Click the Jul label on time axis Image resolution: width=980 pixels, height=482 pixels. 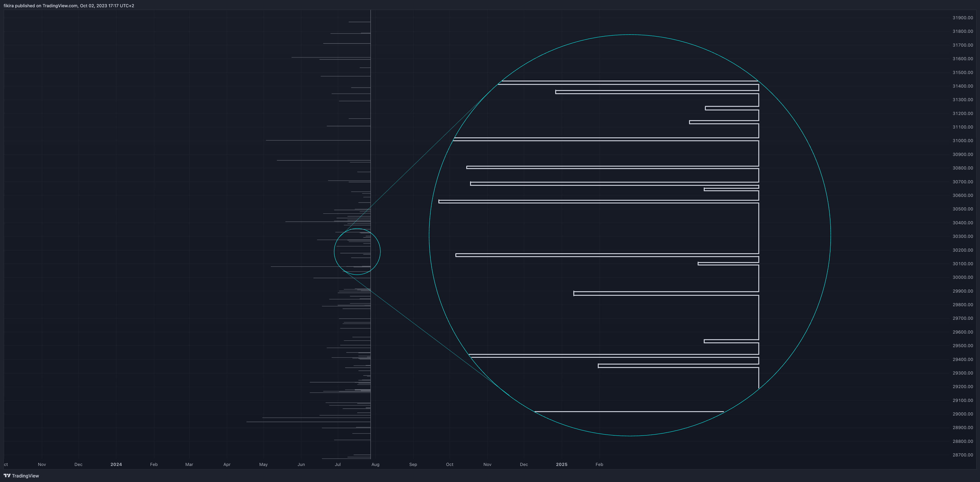tap(338, 465)
